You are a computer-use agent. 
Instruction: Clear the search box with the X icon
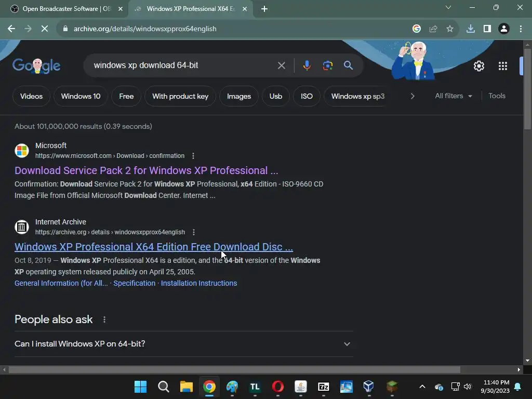[x=281, y=65]
